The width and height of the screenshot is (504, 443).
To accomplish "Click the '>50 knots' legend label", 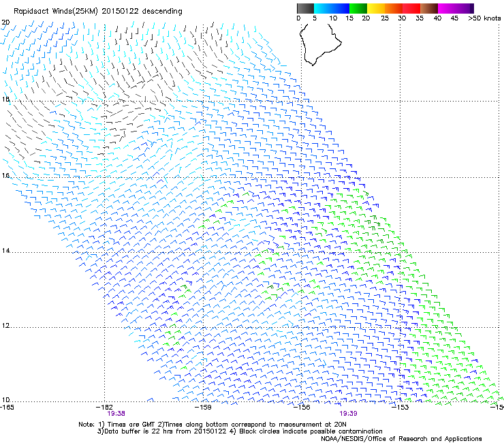I will click(484, 18).
